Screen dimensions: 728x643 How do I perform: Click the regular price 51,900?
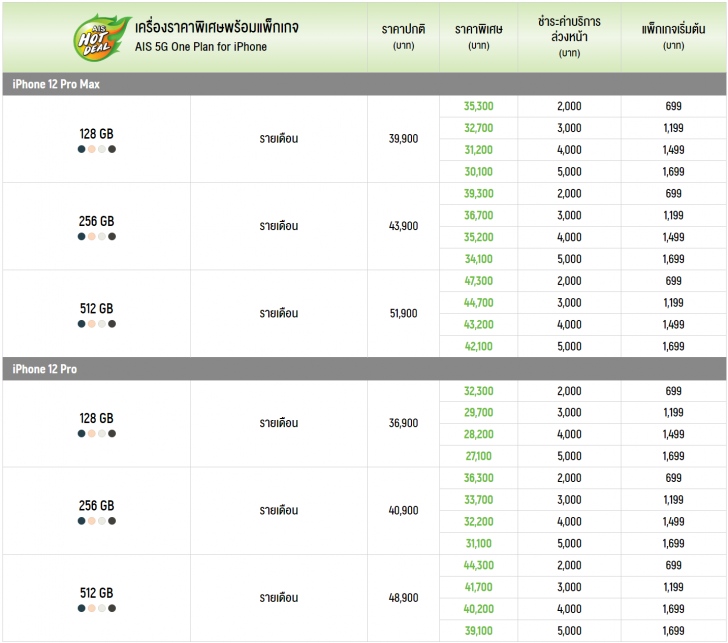point(403,313)
